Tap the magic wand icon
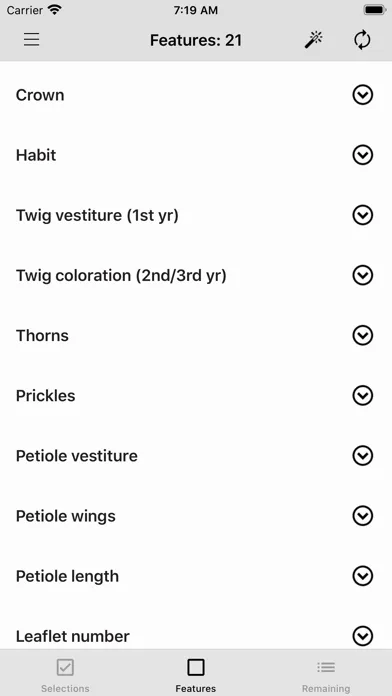Viewport: 392px width, 696px height. pyautogui.click(x=313, y=40)
